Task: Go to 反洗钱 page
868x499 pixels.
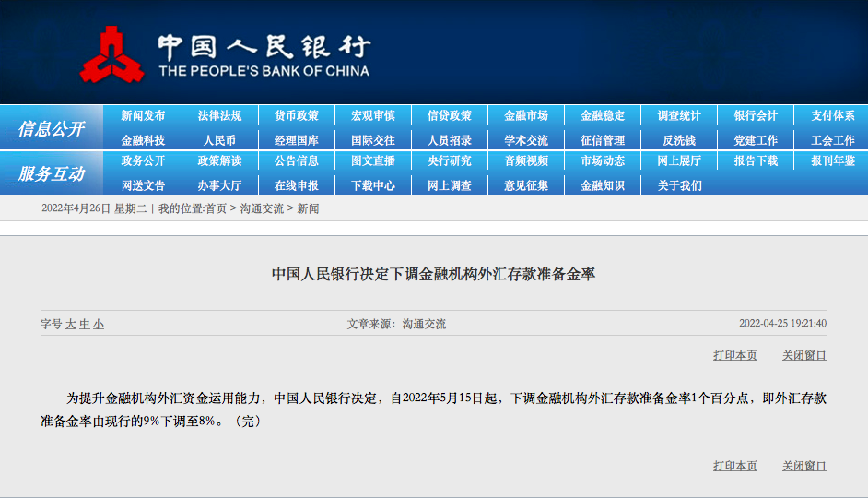Action: pos(679,141)
